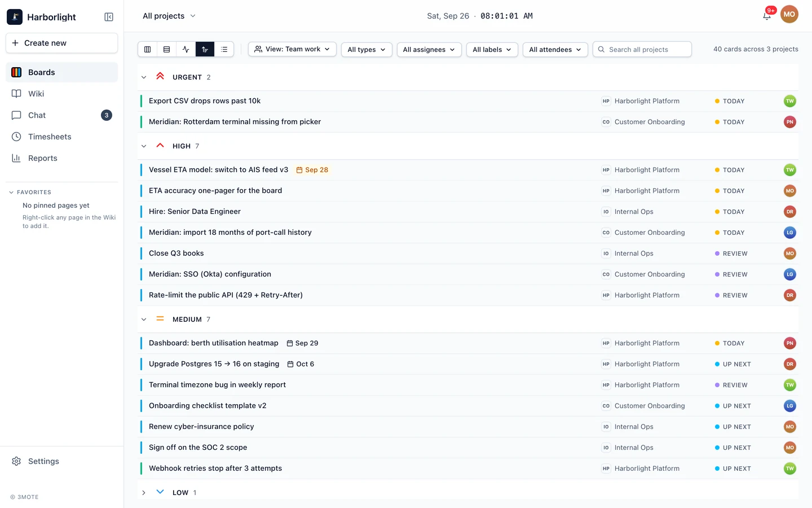Switch to the stacked rows view icon
Screen dimensions: 812x508
(x=167, y=50)
